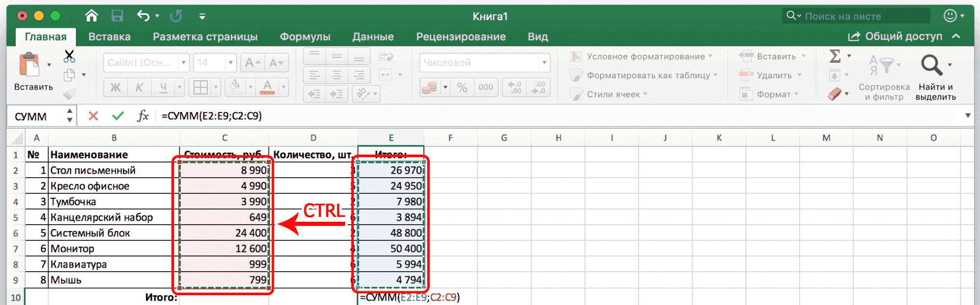Viewport: 980px width, 305px height.
Task: Apply the 000 thousands separator format
Action: click(x=486, y=87)
